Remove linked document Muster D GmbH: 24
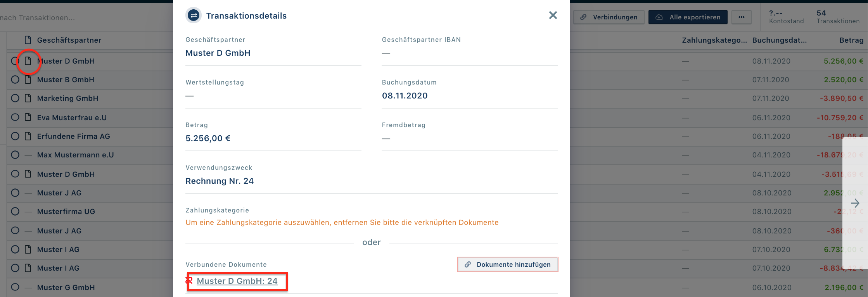 189,280
